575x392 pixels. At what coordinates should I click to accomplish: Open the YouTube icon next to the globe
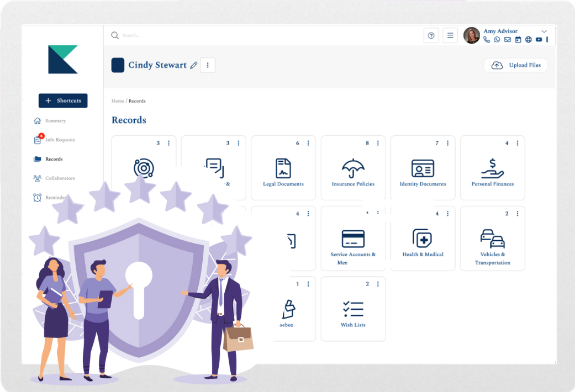click(x=539, y=40)
